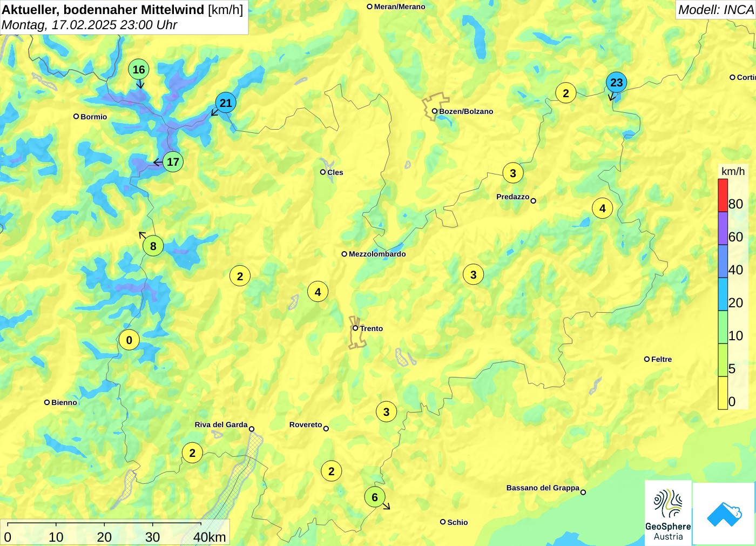This screenshot has width=756, height=546.
Task: Select the 2 marker beside the 4 northwest of Trento
Action: 240,276
